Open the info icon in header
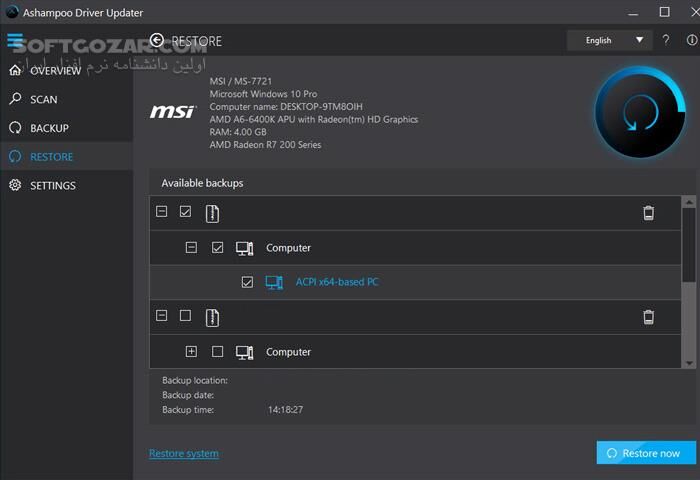 [x=689, y=41]
